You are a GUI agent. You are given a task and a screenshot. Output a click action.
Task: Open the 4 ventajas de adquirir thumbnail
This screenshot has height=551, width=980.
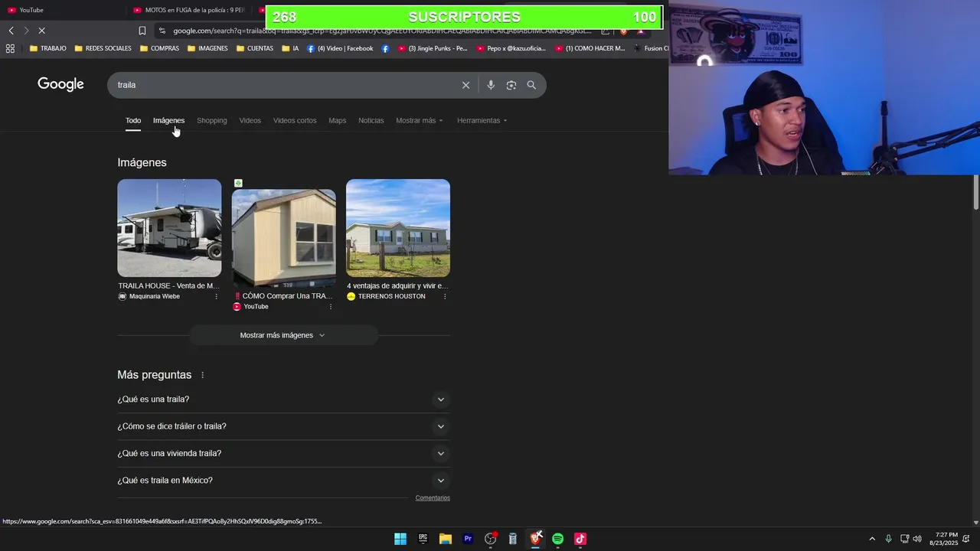[398, 228]
